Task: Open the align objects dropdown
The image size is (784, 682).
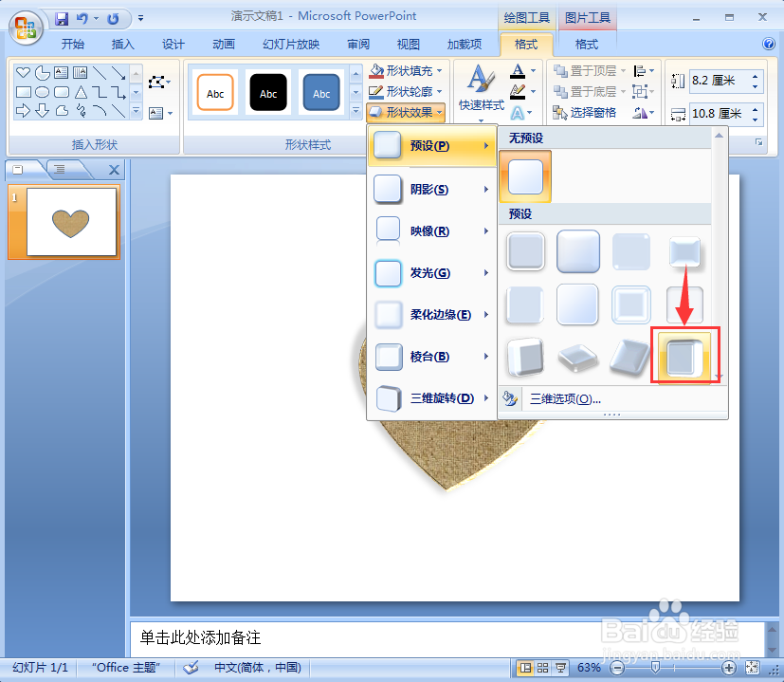Action: (644, 71)
